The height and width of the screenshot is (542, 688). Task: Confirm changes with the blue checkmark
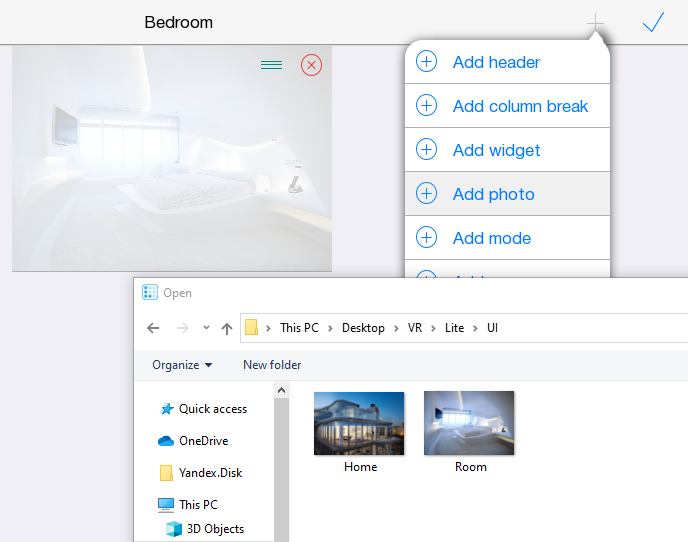pyautogui.click(x=653, y=22)
